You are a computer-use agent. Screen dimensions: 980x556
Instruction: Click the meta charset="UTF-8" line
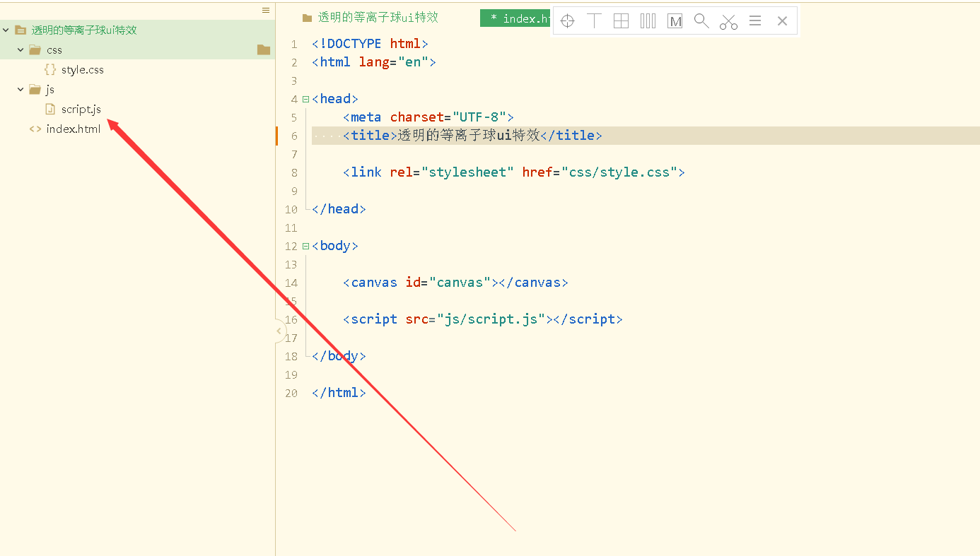point(428,117)
